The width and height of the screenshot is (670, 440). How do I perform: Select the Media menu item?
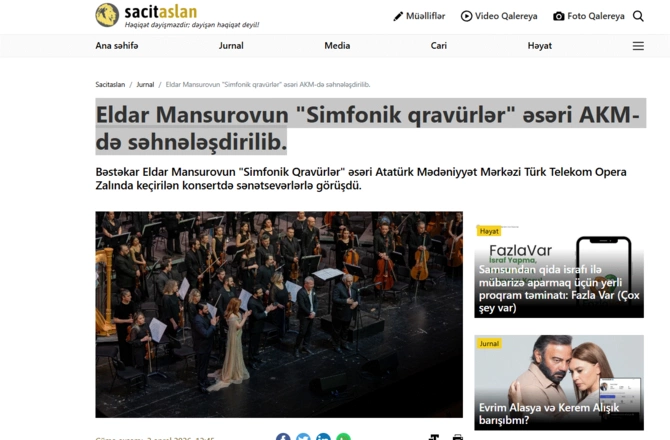click(x=337, y=46)
